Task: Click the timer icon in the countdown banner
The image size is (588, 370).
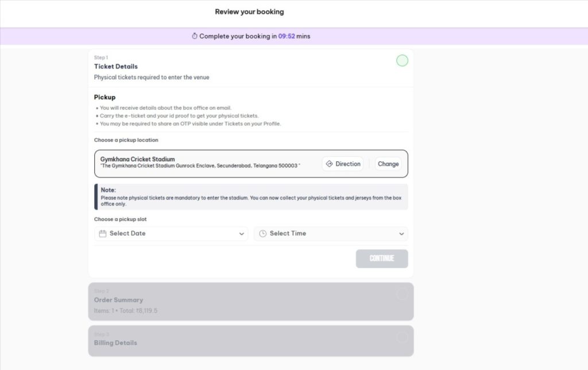Action: (195, 36)
